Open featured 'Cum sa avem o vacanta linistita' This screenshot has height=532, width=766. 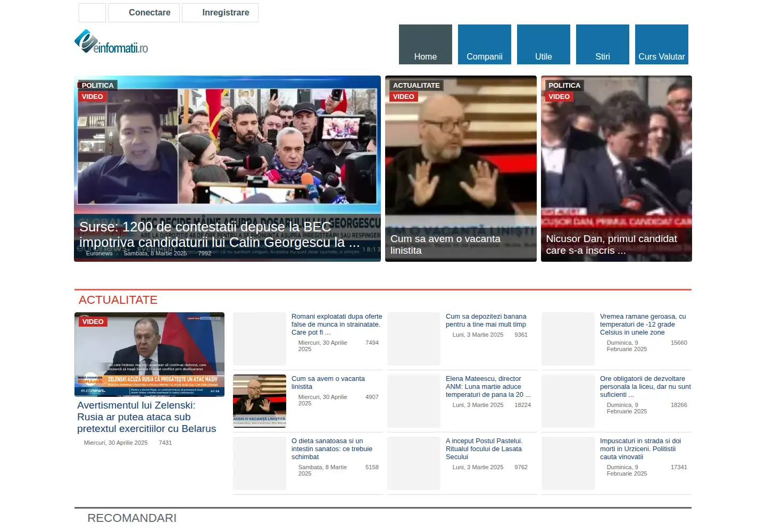[x=446, y=245]
